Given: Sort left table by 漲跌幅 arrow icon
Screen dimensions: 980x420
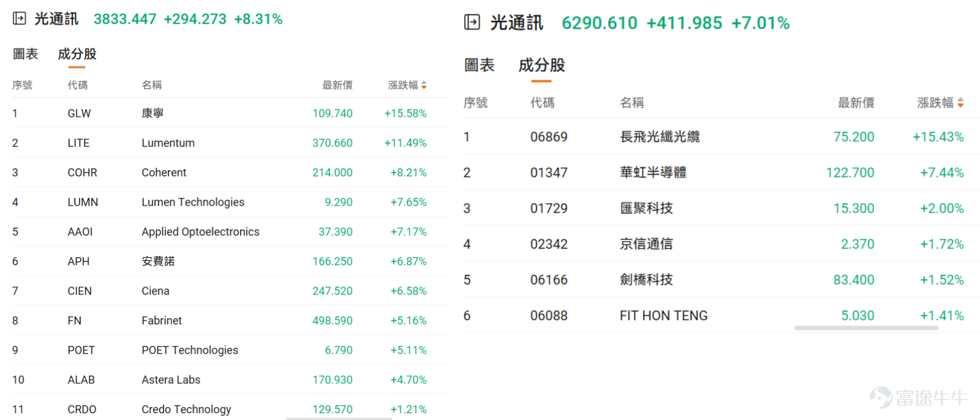Looking at the screenshot, I should [424, 85].
